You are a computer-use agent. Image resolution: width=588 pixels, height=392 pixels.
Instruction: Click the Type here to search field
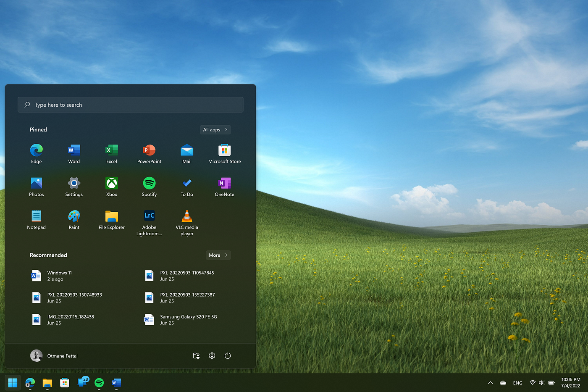130,105
